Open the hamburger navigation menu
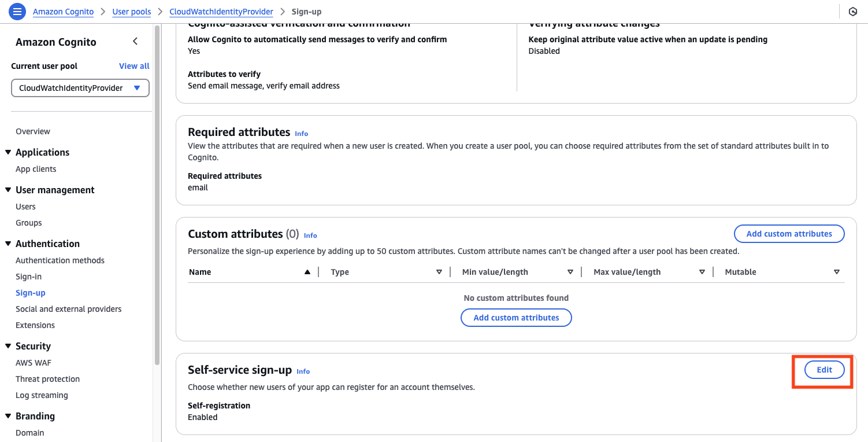The height and width of the screenshot is (442, 868). click(x=17, y=12)
